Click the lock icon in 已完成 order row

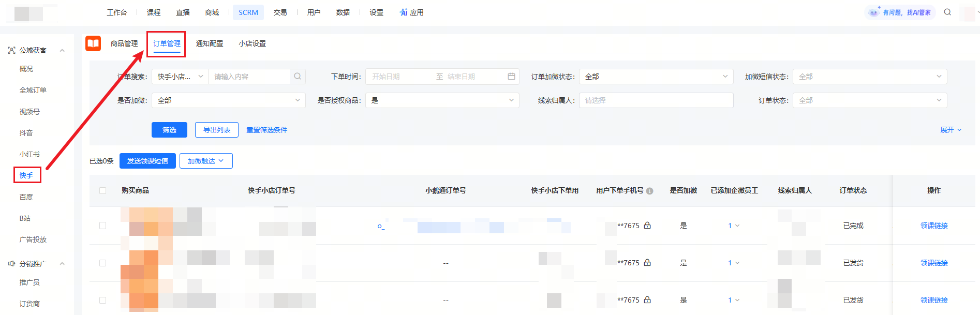(647, 226)
